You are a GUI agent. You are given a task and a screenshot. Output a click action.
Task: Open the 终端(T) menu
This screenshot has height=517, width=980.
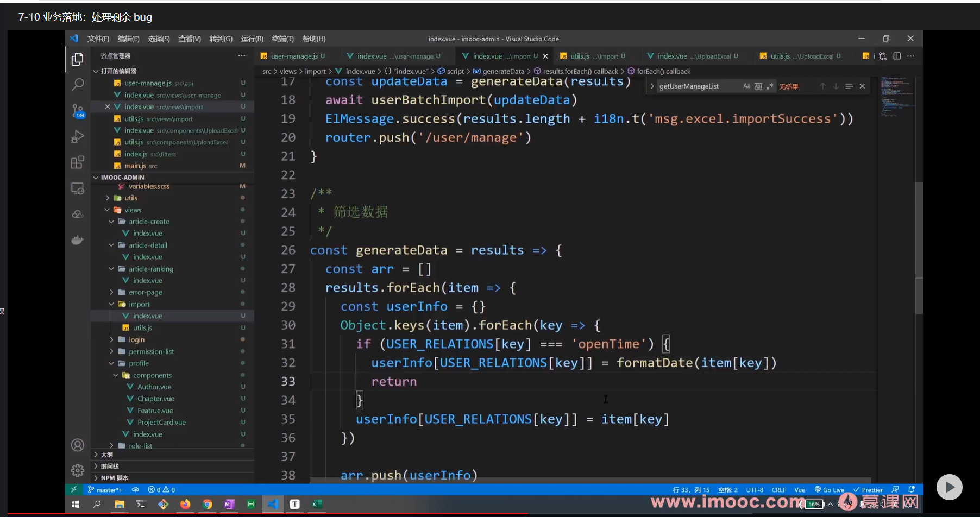click(283, 39)
